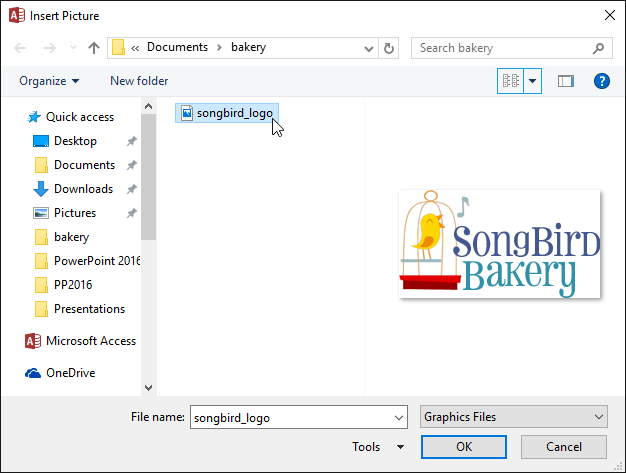Click the change view icon
This screenshot has height=473, width=626.
(x=510, y=81)
